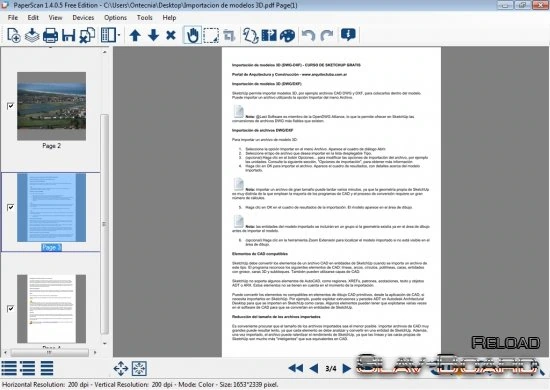Move page up with up arrow

135,35
